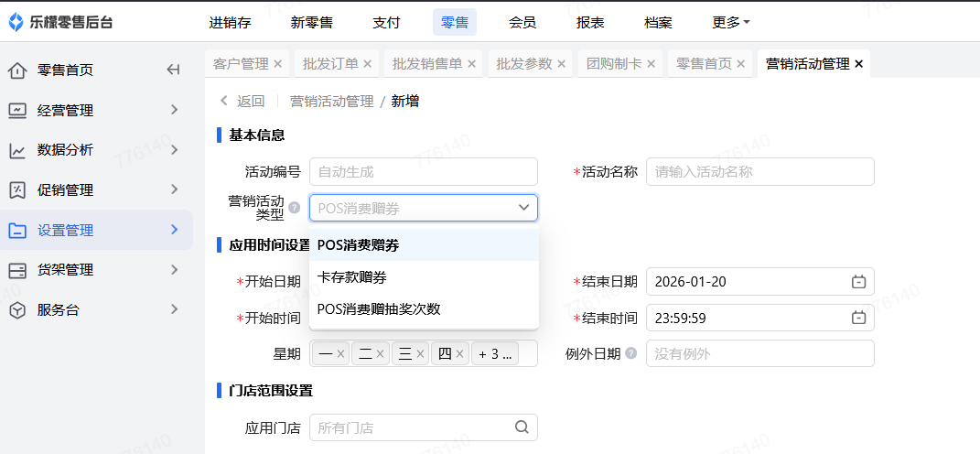The width and height of the screenshot is (980, 454).
Task: Switch to the 批发销售单 tab
Action: 427,64
